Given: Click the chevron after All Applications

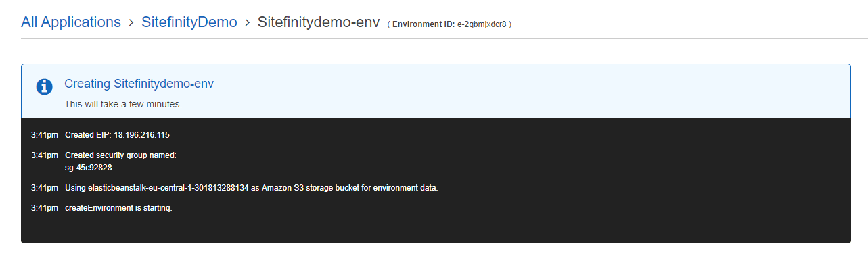Looking at the screenshot, I should click(131, 23).
